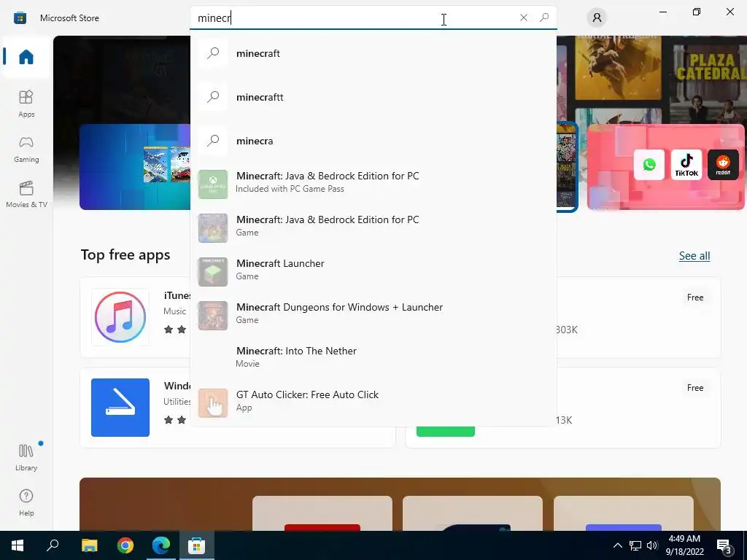Select the 'minecraft' search suggestion
Screen dimensions: 747x560
pos(373,53)
